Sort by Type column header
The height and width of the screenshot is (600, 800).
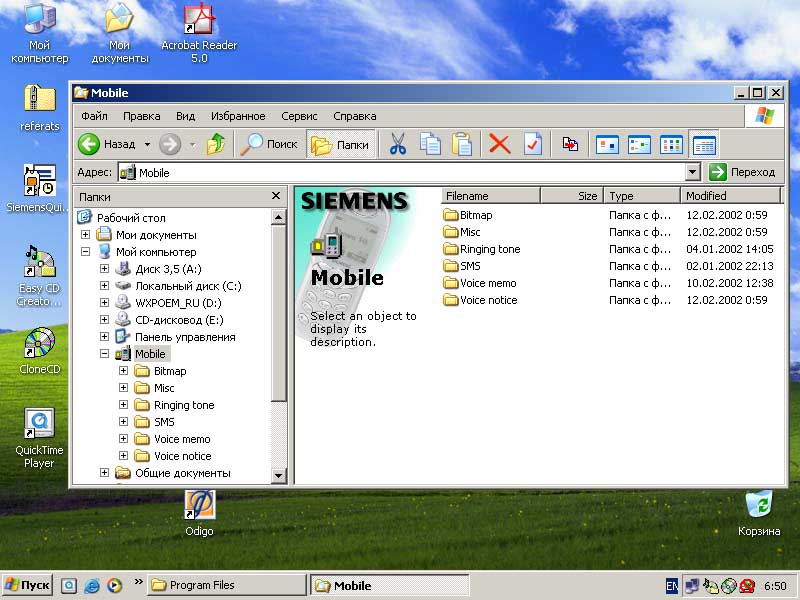pyautogui.click(x=642, y=196)
